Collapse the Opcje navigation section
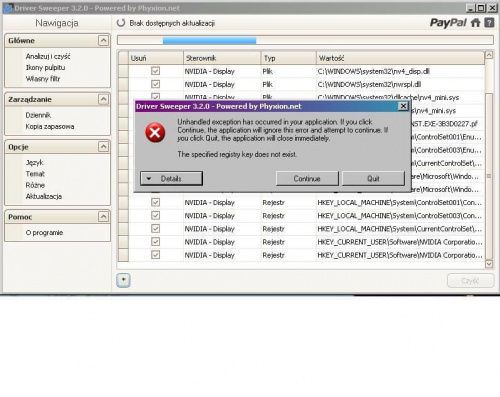Image resolution: width=500 pixels, height=397 pixels. click(x=103, y=147)
